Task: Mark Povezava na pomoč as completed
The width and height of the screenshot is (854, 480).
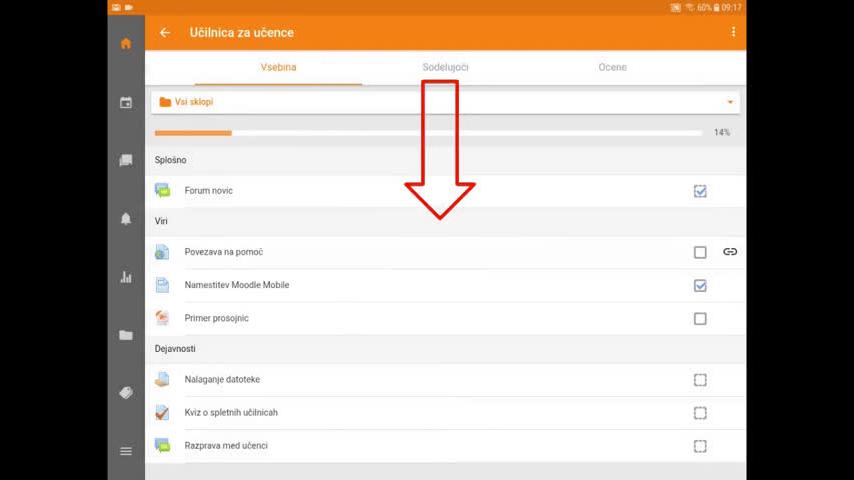Action: pos(700,253)
